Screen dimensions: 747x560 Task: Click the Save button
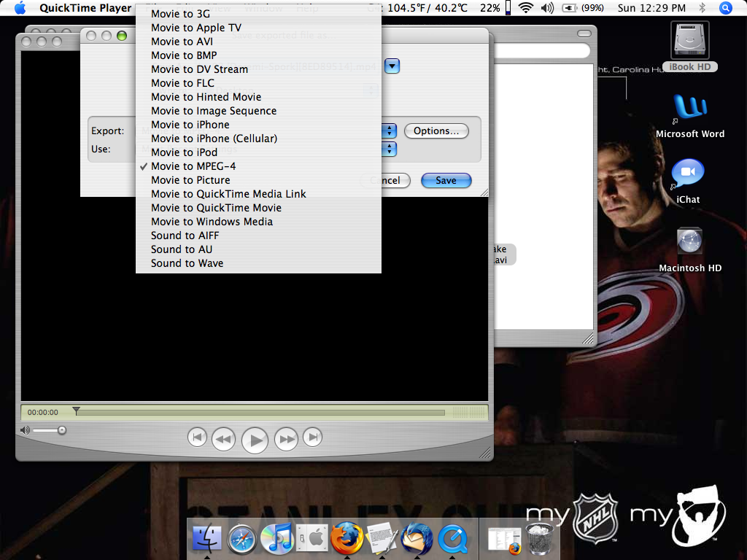tap(446, 181)
